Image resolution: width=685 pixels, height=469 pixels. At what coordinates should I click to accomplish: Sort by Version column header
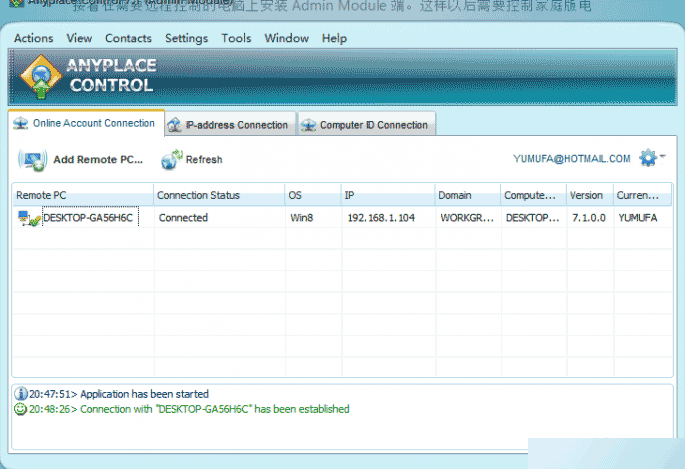tap(590, 195)
